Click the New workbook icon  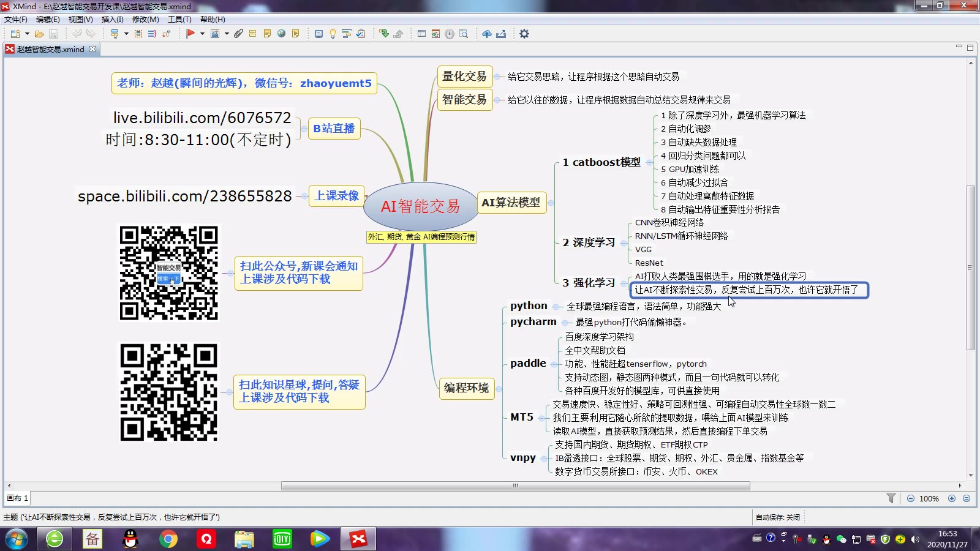pyautogui.click(x=15, y=34)
